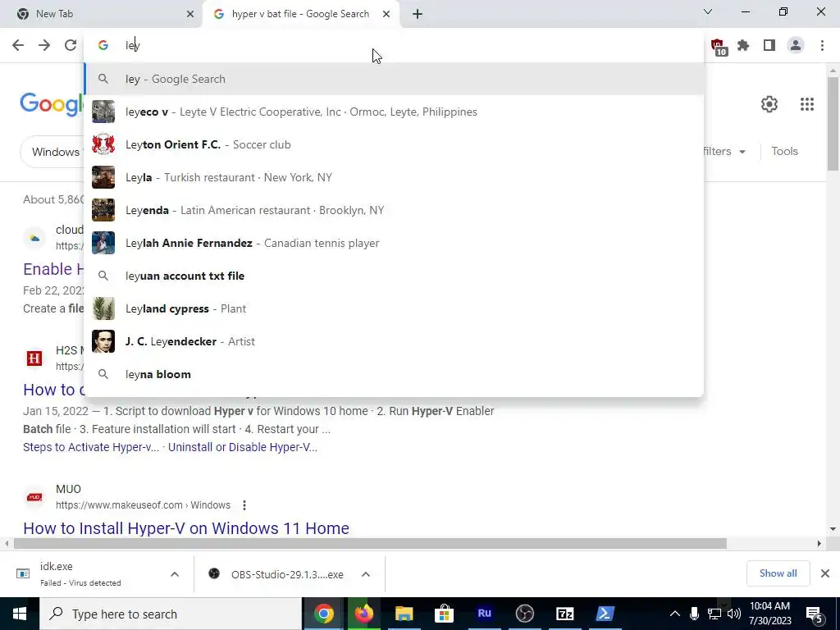
Task: Select the Leylah Annie Fernandez suggestion
Action: (394, 243)
